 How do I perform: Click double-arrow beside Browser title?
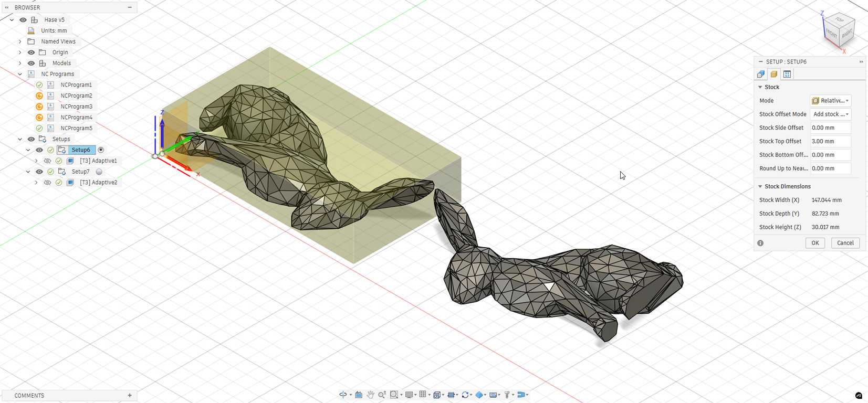7,7
